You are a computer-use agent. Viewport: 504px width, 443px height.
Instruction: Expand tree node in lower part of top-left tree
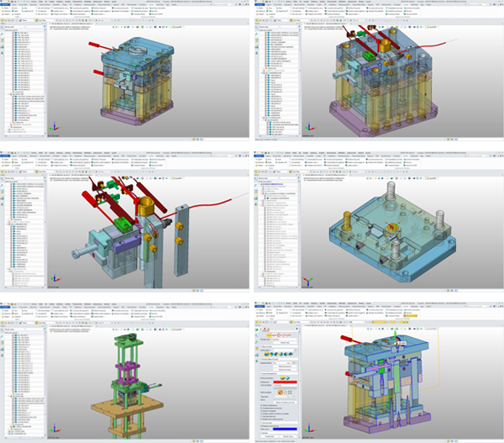pos(8,94)
